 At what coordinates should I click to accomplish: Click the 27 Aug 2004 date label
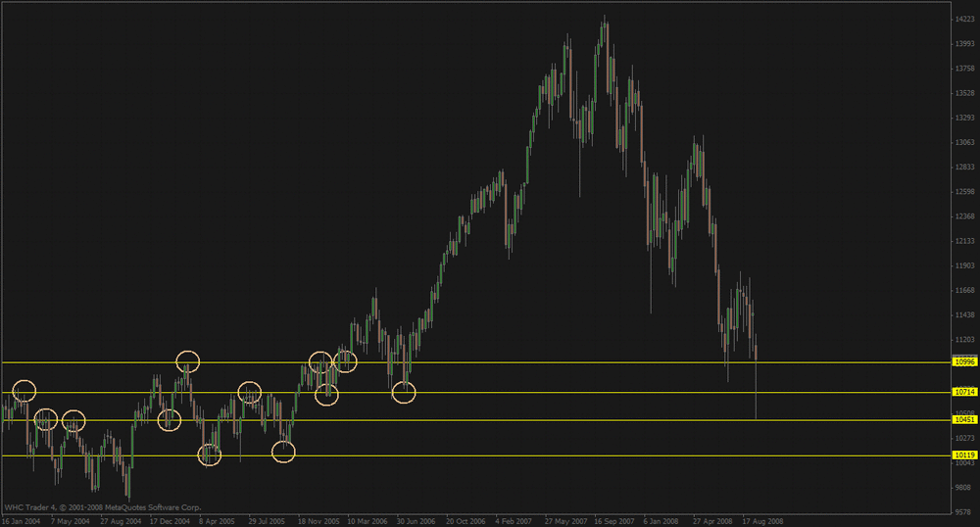(121, 521)
